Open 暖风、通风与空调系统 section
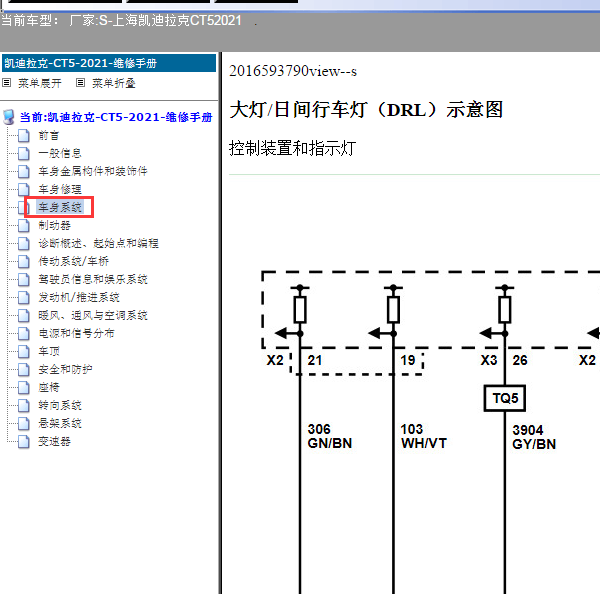The width and height of the screenshot is (600, 594). [93, 315]
